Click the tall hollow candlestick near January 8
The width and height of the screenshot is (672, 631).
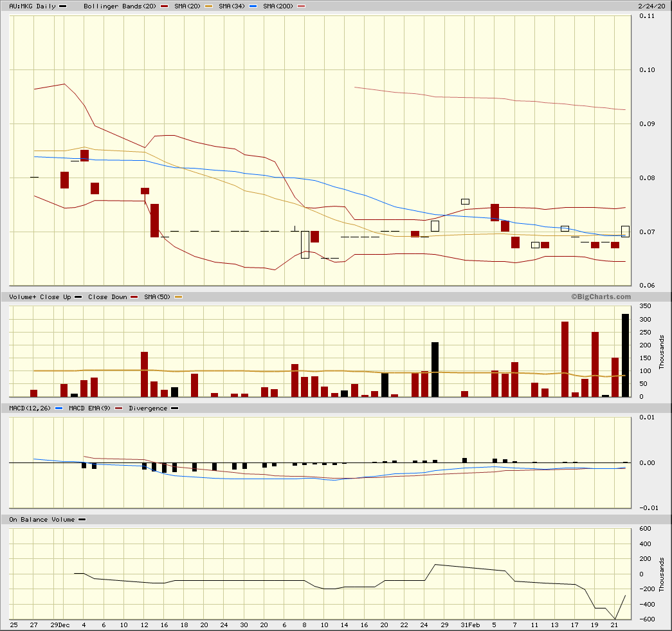[305, 245]
